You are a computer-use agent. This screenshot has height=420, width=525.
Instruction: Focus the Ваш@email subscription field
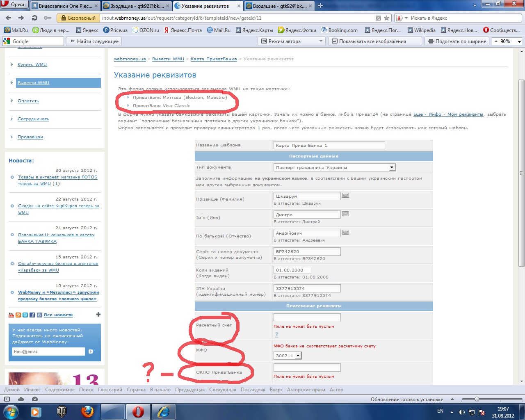tap(49, 352)
